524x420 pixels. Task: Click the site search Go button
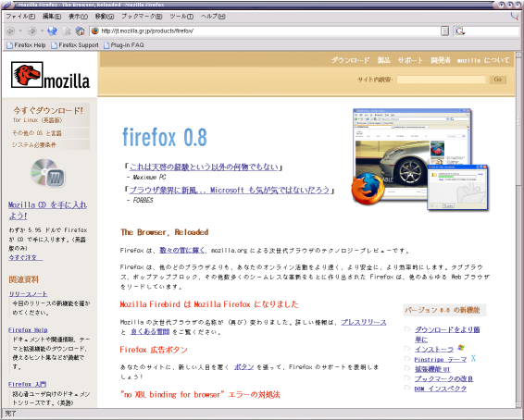(x=497, y=80)
